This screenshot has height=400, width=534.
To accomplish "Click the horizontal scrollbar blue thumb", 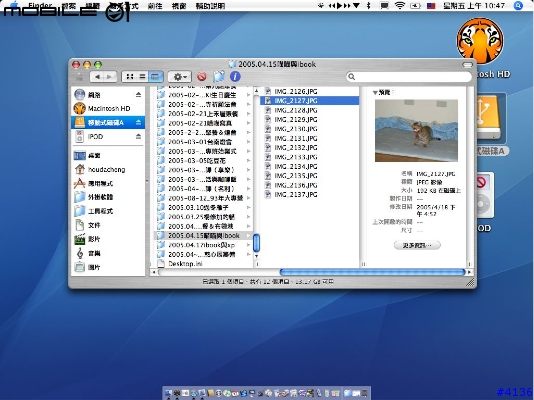I will tap(372, 272).
